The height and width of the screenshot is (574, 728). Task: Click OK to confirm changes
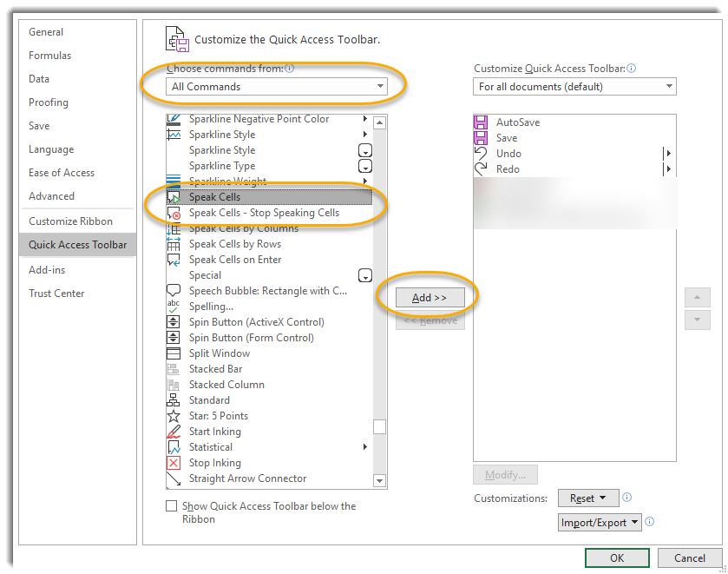pos(617,558)
